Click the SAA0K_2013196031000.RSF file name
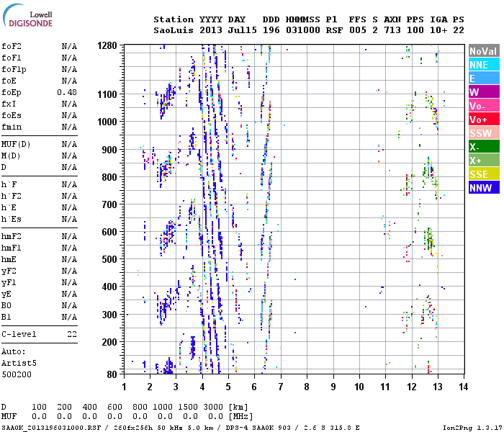 (51, 428)
